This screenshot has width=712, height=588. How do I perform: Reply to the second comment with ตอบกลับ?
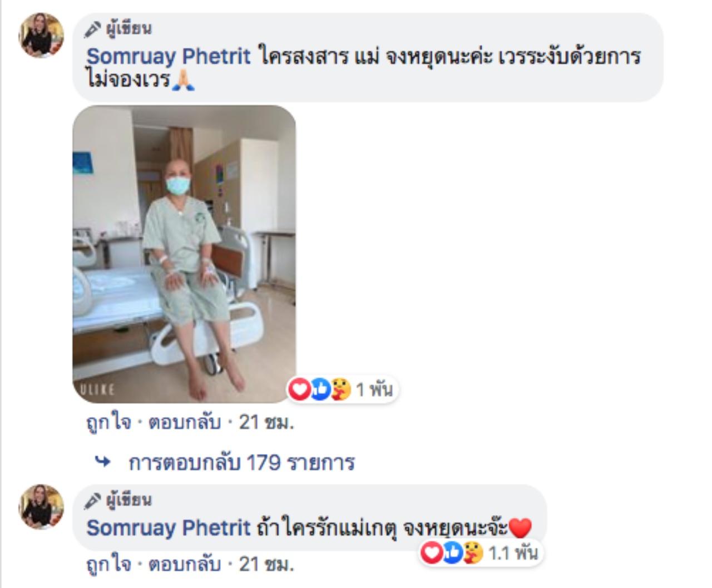pos(185,565)
